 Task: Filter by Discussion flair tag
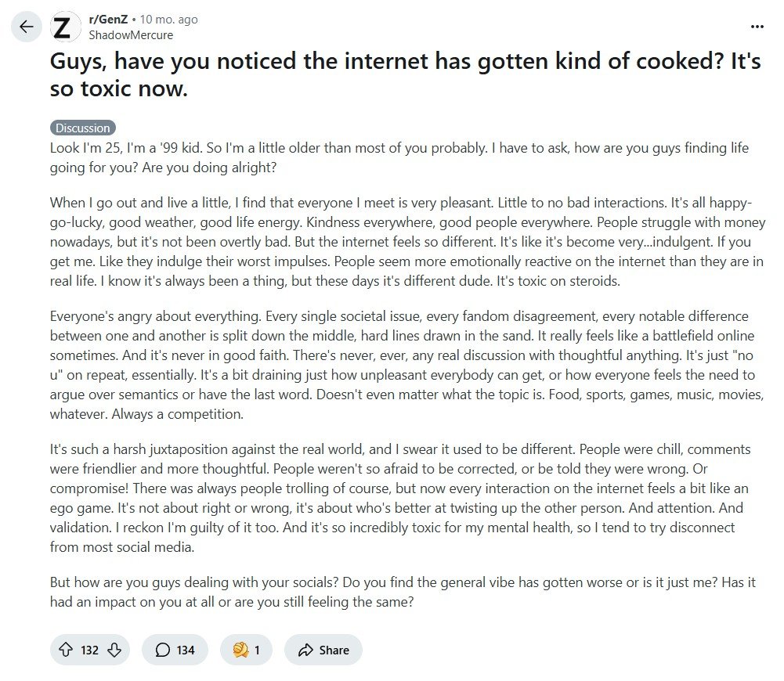coord(83,128)
